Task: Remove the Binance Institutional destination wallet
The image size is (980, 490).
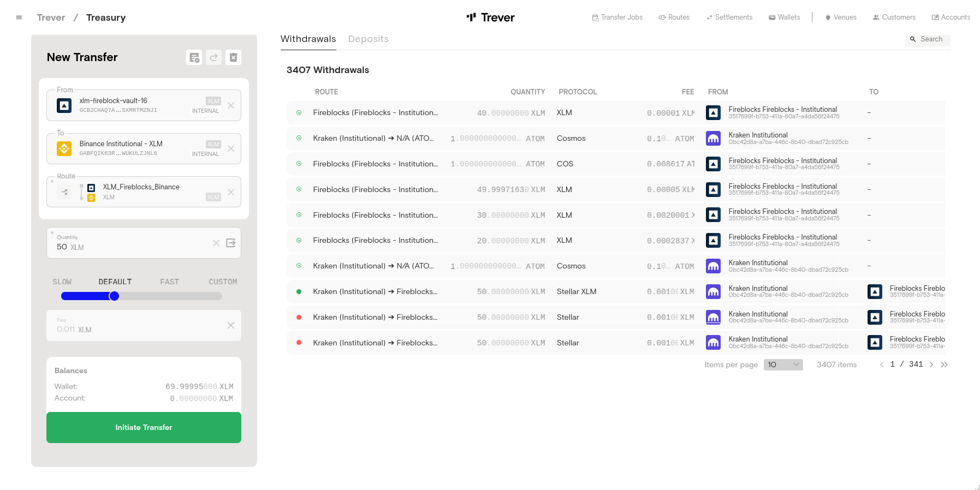Action: pyautogui.click(x=231, y=148)
